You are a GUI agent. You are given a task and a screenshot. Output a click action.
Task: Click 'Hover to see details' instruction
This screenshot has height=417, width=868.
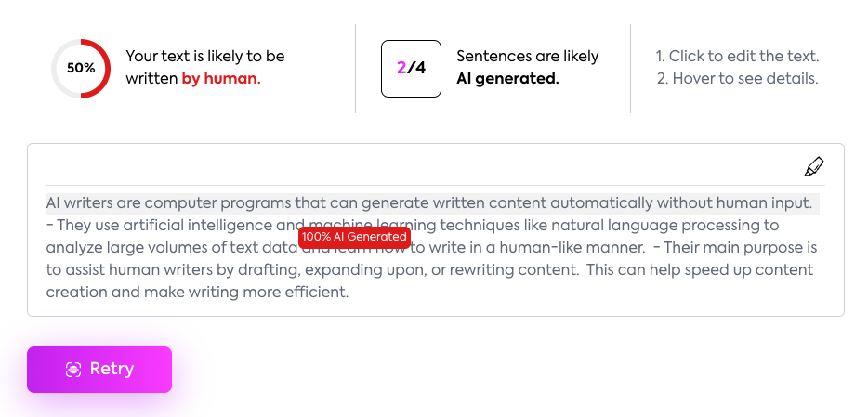737,79
